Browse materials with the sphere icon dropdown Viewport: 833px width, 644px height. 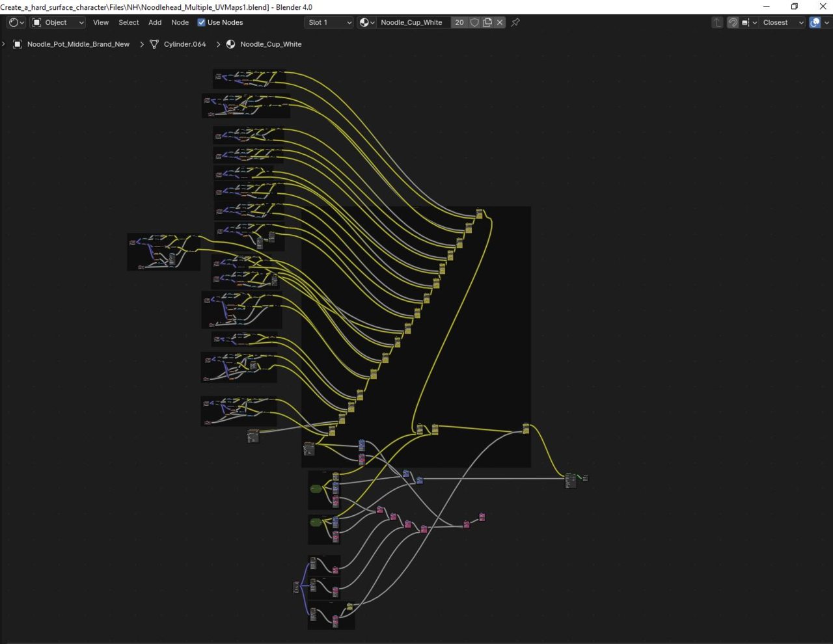click(367, 22)
